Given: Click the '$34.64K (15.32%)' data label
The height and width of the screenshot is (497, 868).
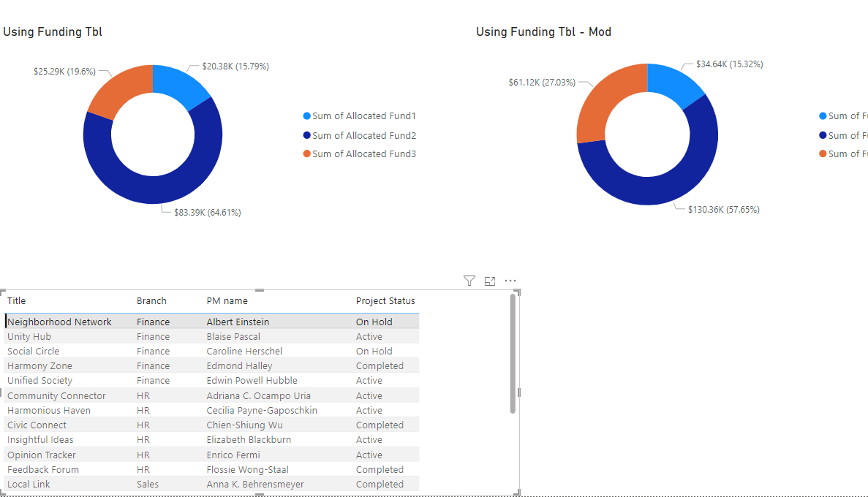Looking at the screenshot, I should click(x=730, y=64).
